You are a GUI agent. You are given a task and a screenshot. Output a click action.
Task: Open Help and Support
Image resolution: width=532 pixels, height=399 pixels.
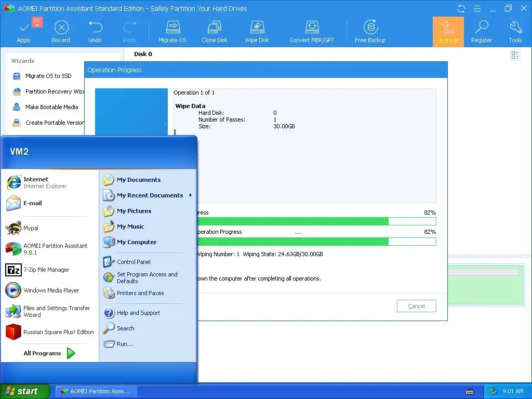pyautogui.click(x=148, y=313)
